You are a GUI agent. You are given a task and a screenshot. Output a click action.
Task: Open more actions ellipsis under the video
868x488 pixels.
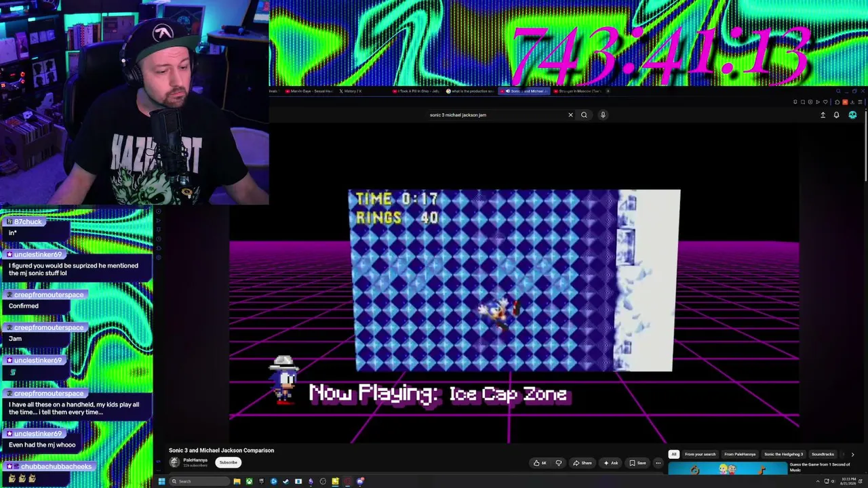658,463
